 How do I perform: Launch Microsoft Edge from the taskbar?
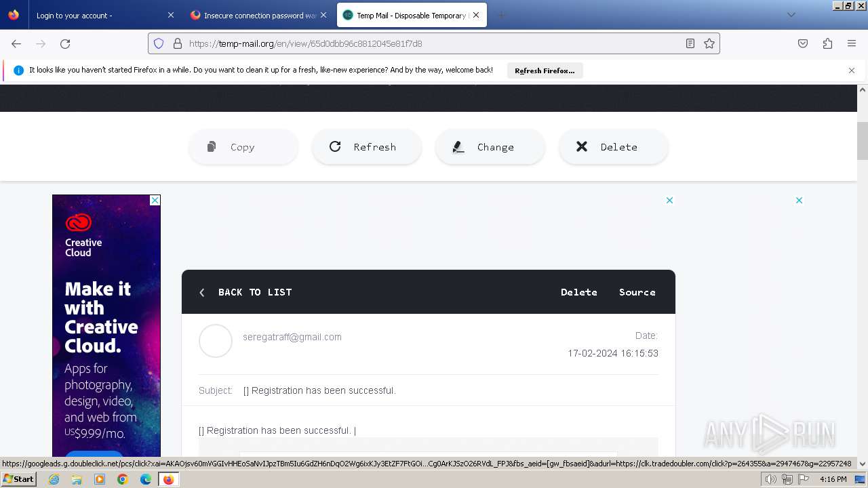tap(146, 479)
